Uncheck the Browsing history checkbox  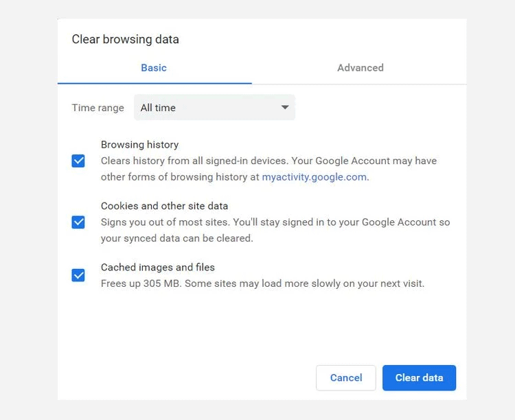click(x=78, y=161)
